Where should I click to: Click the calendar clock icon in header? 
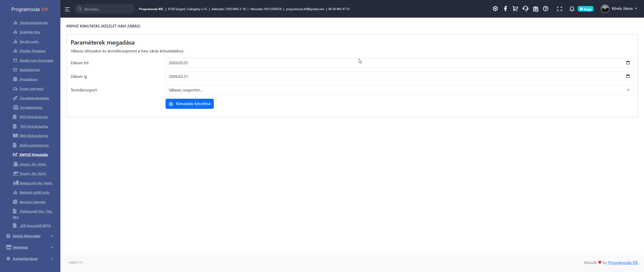click(x=536, y=9)
